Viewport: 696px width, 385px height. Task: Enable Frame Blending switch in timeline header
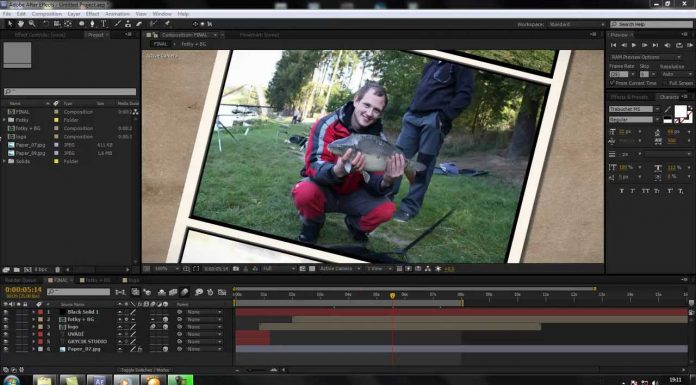pos(173,292)
